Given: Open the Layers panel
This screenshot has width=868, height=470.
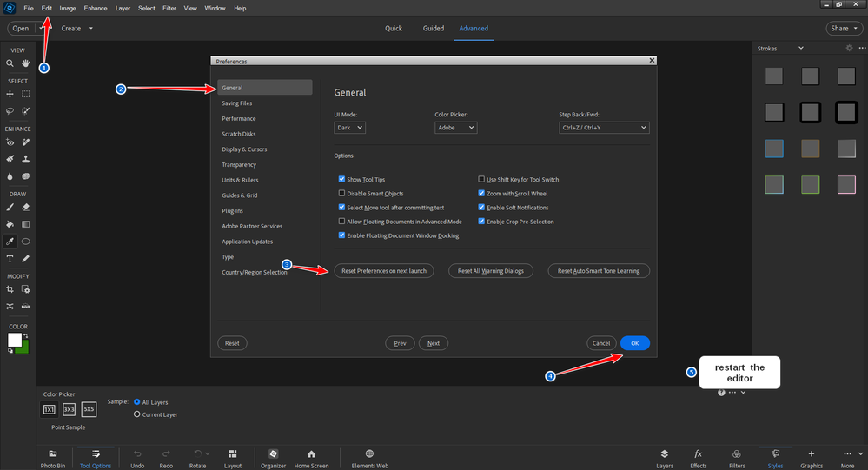Looking at the screenshot, I should (665, 459).
